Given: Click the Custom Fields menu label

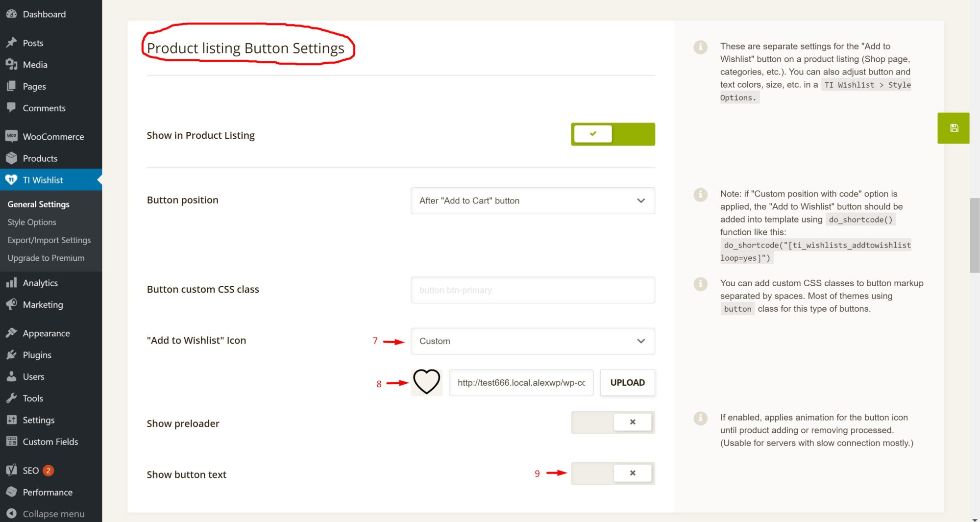Looking at the screenshot, I should pyautogui.click(x=50, y=442).
